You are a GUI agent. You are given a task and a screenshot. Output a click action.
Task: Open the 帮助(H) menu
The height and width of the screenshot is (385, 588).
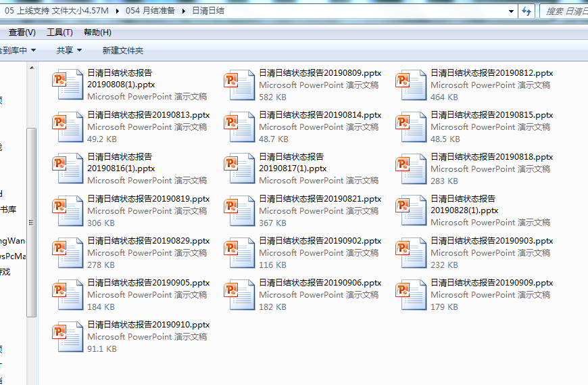click(x=97, y=32)
